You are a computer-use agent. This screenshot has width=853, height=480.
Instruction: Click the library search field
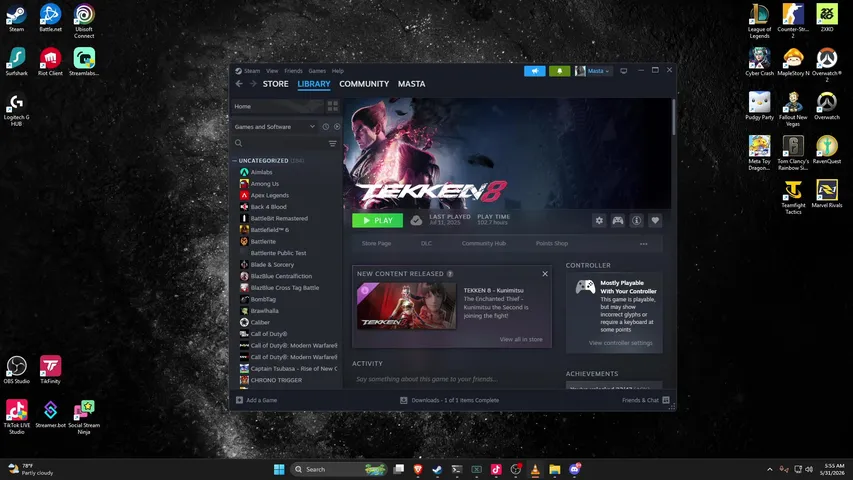point(279,143)
